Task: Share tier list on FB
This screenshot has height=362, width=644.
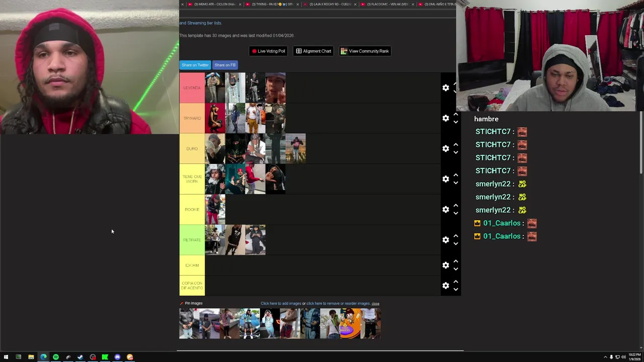Action: 225,65
